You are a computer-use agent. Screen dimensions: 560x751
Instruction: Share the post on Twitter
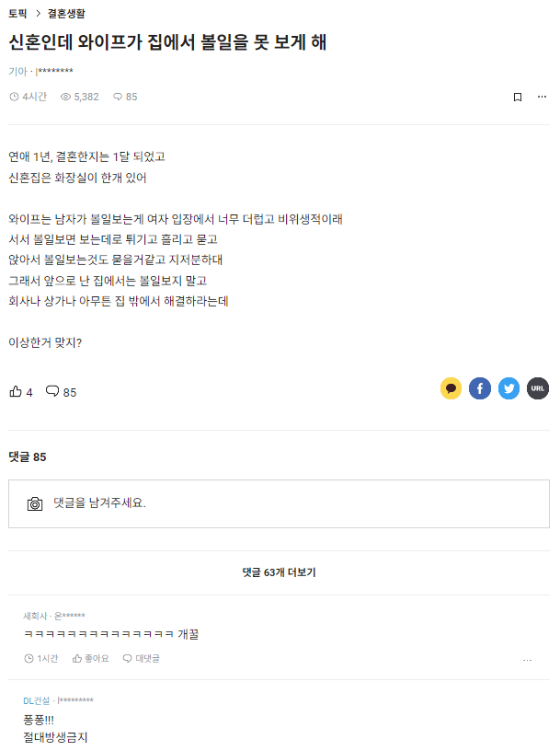point(509,388)
